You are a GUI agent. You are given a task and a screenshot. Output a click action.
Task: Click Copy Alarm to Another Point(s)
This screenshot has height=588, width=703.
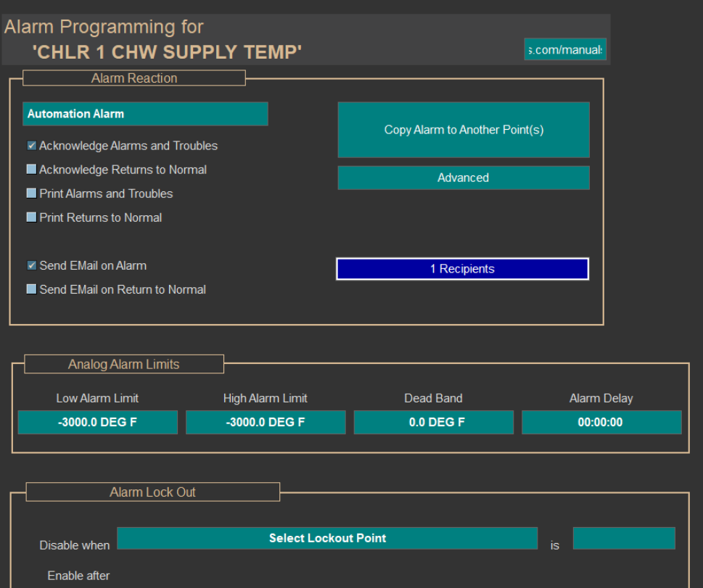click(x=463, y=130)
